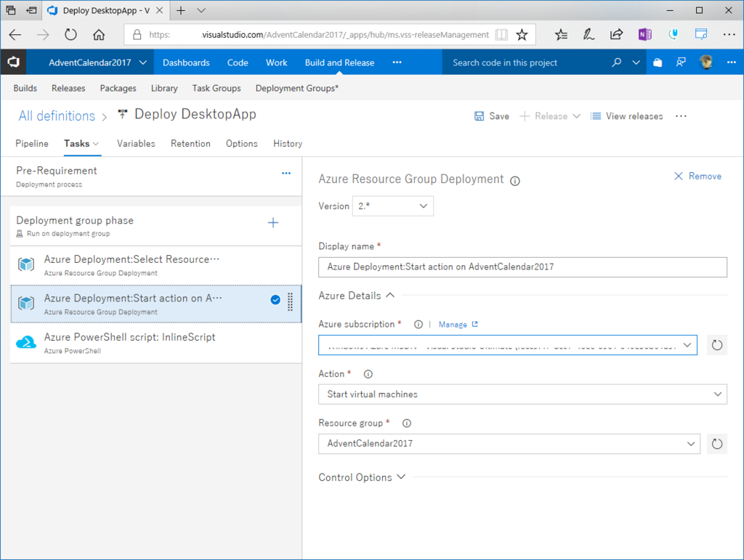
Task: Open the Pre-Requirement ellipsis menu
Action: [286, 173]
